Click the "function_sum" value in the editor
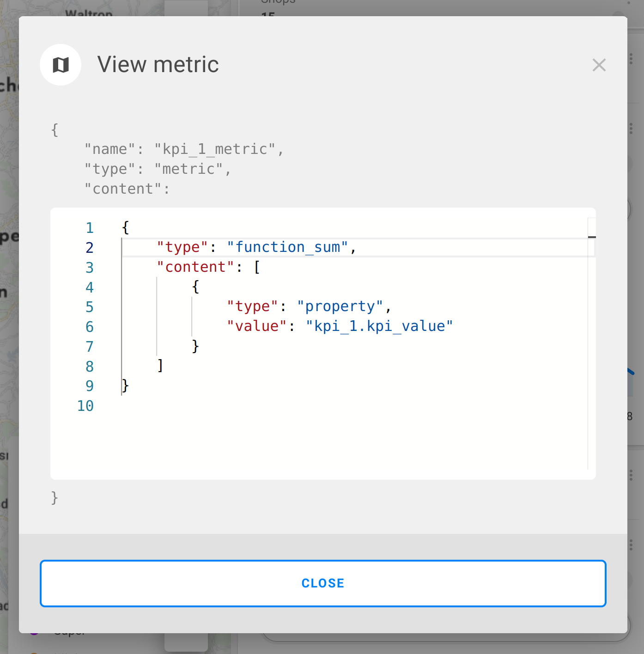 coord(287,247)
